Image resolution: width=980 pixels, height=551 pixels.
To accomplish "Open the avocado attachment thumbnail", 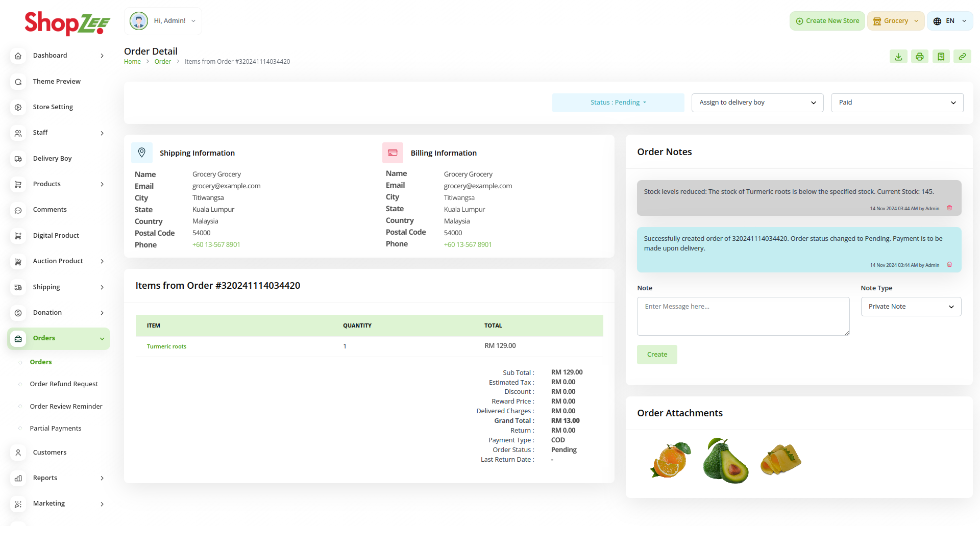I will tap(725, 461).
